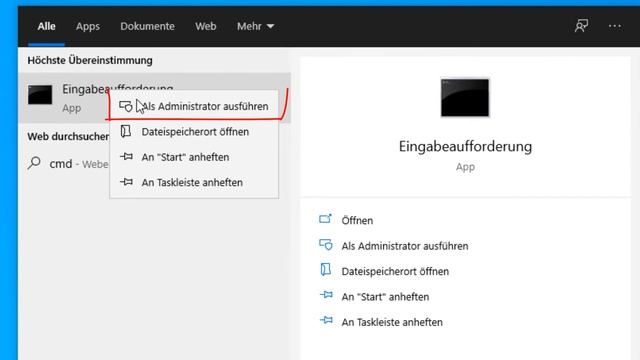Screen dimensions: 640x360
Task: Click Als Administrator ausführen in right pane
Action: [x=405, y=246]
